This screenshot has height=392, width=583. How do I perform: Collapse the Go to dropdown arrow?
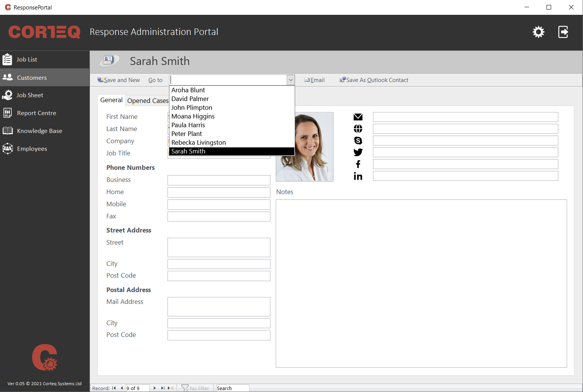coord(291,80)
